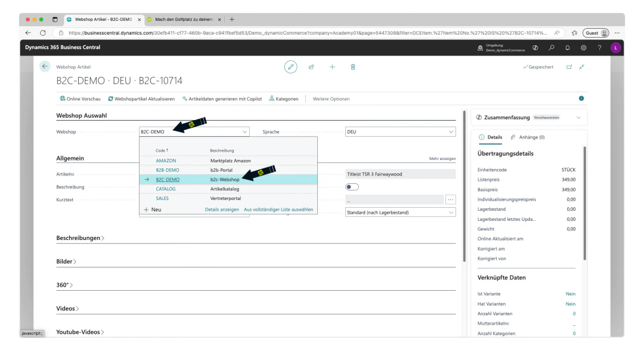The height and width of the screenshot is (363, 644).
Task: Click the share icon in page header
Action: tap(311, 67)
